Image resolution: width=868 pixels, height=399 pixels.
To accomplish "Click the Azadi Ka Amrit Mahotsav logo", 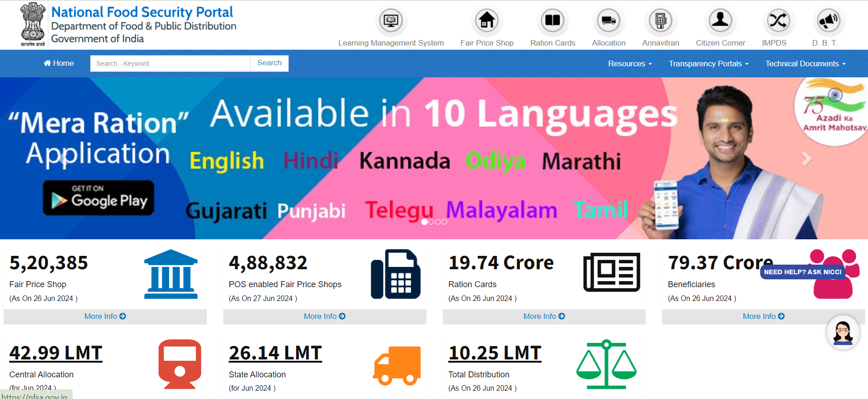I will click(x=833, y=111).
